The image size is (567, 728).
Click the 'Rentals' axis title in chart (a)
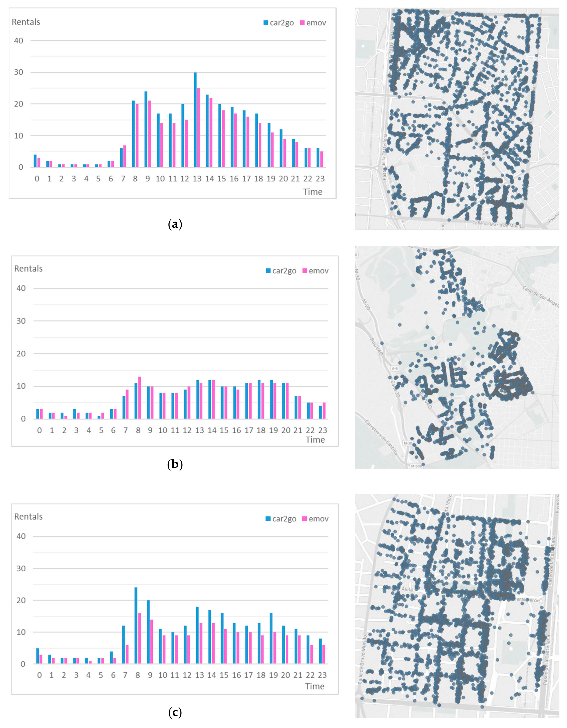(26, 22)
